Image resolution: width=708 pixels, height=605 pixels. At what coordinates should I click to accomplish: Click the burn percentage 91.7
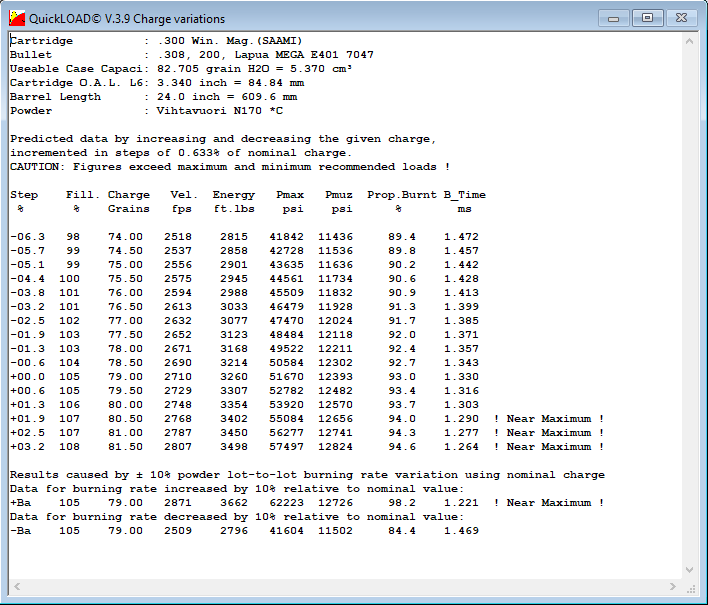pos(402,321)
